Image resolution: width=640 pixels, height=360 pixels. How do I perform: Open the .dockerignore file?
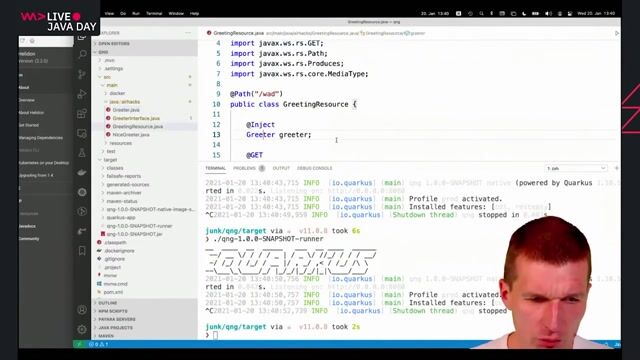(119, 251)
